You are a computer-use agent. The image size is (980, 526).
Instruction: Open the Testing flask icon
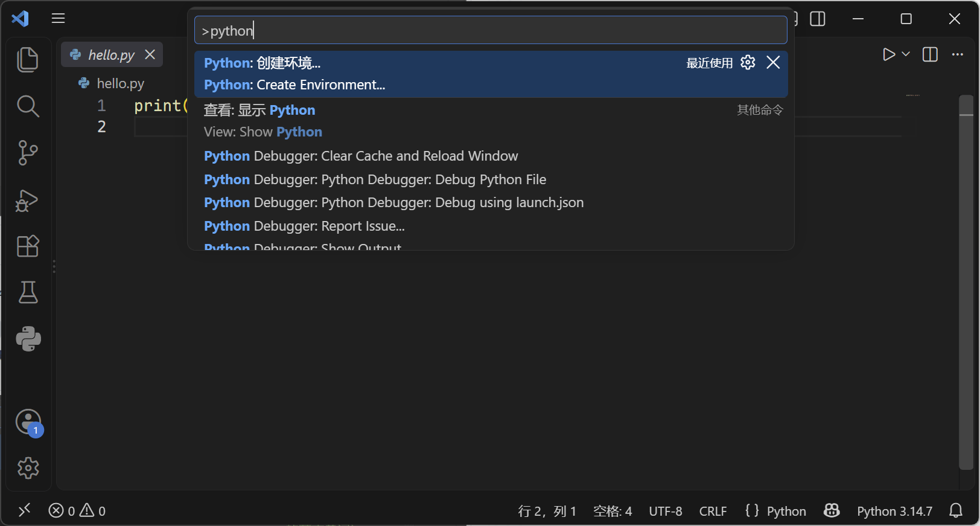(x=28, y=292)
